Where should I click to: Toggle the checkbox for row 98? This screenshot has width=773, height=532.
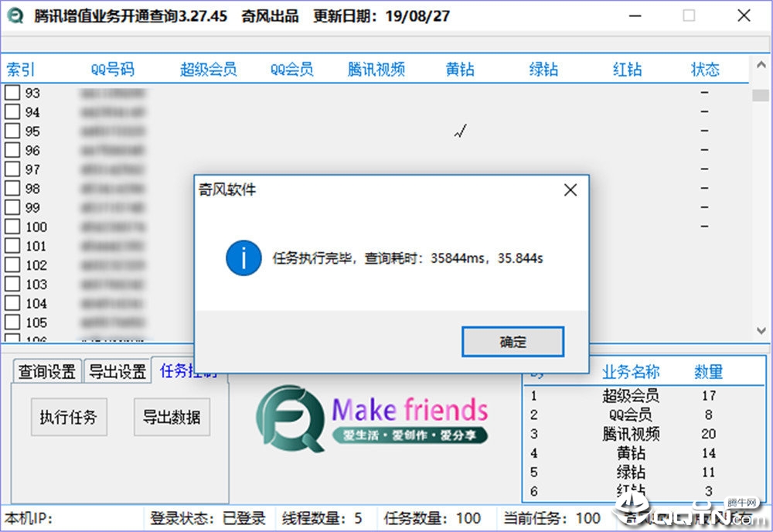pyautogui.click(x=12, y=188)
